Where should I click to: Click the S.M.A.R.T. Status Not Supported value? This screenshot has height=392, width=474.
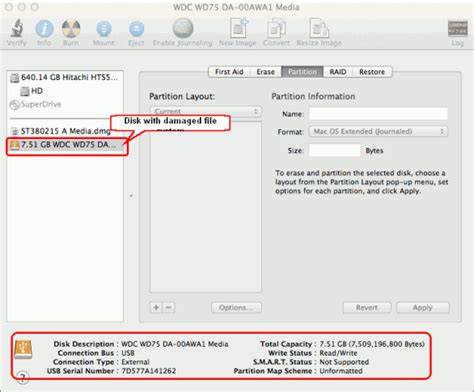pyautogui.click(x=344, y=362)
